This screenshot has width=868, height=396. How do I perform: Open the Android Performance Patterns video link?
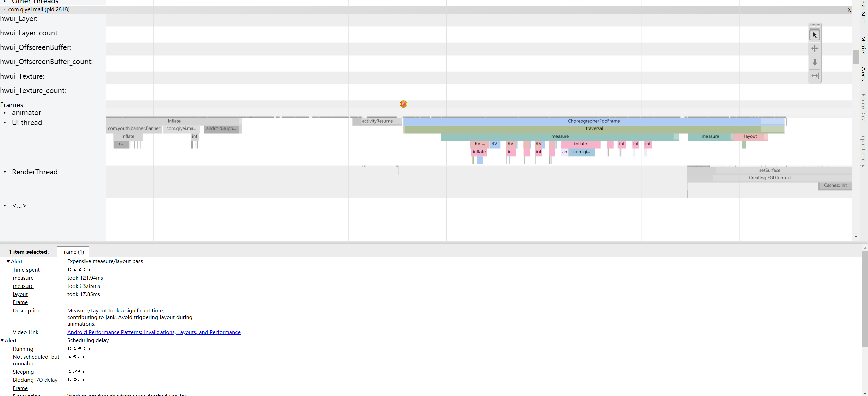[154, 332]
